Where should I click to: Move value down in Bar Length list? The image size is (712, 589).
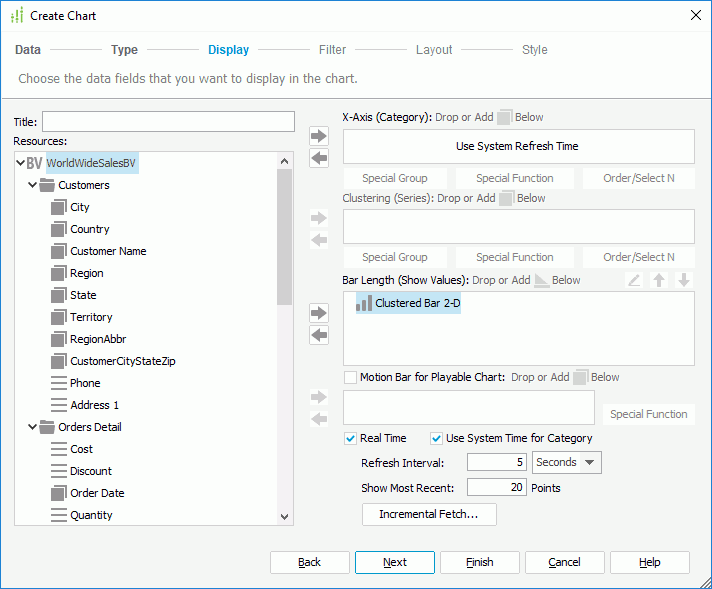tap(684, 280)
